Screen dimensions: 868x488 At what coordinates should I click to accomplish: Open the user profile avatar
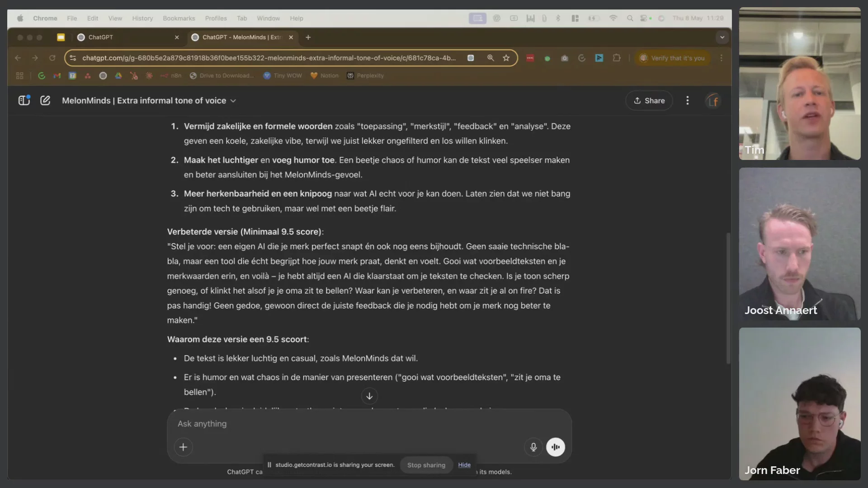click(x=713, y=101)
